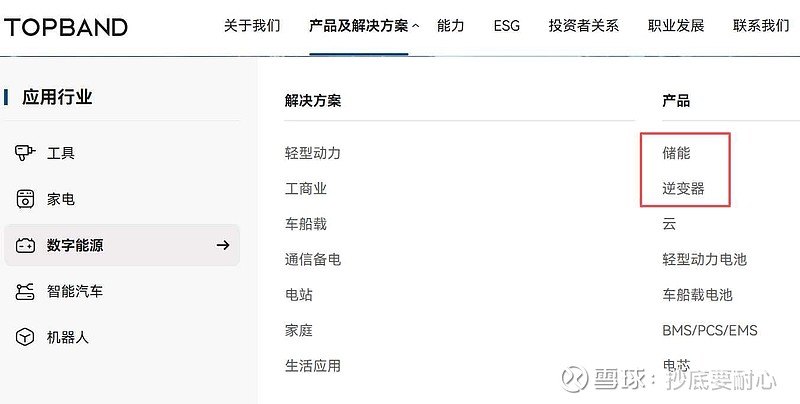Screen dimensions: 800x404
Task: Open 投资者关系 in the navigation bar
Action: coord(584,26)
